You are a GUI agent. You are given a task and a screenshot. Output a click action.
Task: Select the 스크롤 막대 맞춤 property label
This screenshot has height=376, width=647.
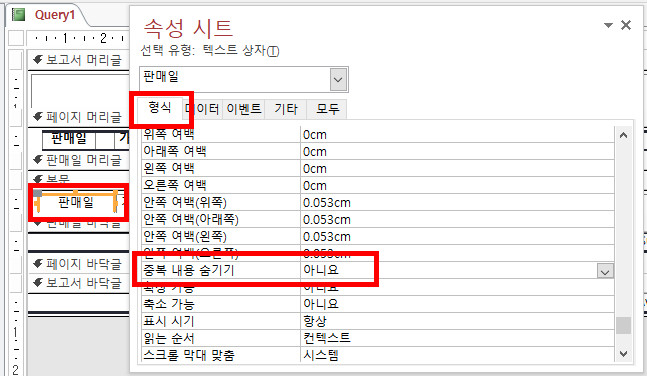coord(189,355)
